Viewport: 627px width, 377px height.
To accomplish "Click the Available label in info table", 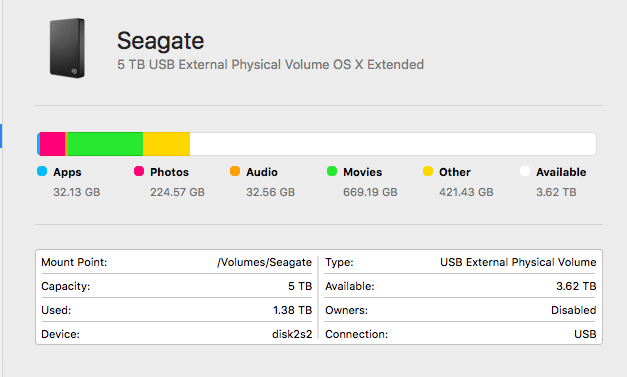I will (349, 286).
